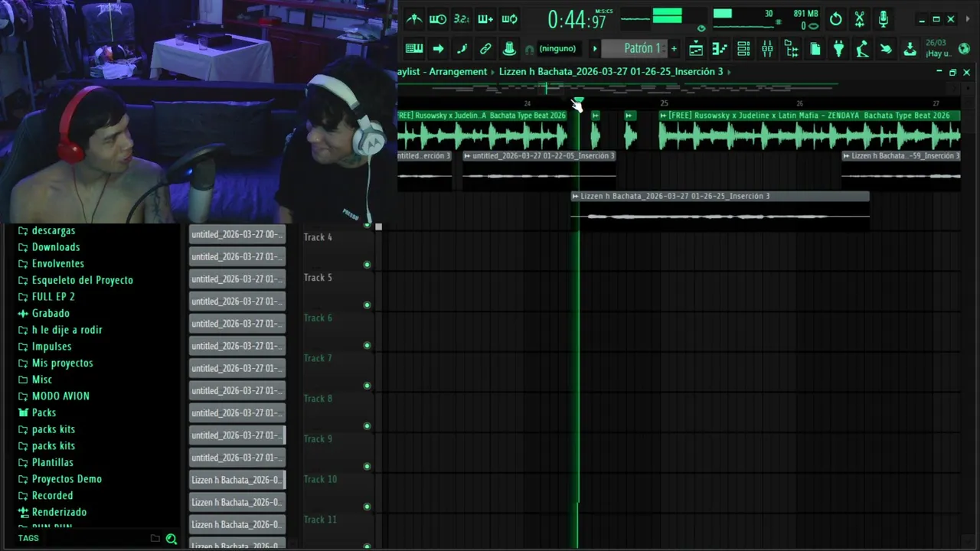The width and height of the screenshot is (980, 551).
Task: Toggle typing keyboard to piano icon
Action: (414, 49)
